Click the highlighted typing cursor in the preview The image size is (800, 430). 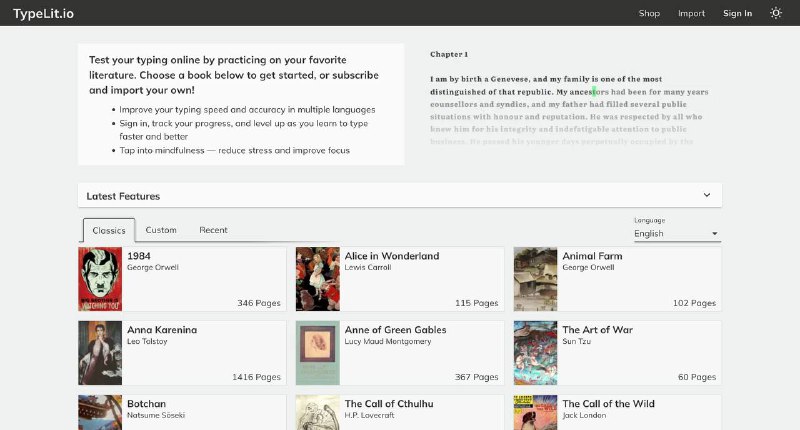point(594,92)
